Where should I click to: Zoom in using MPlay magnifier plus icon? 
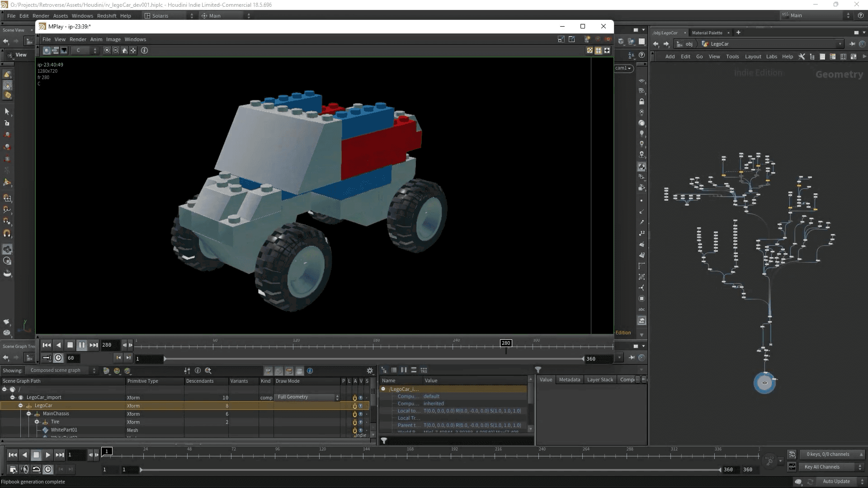(107, 51)
